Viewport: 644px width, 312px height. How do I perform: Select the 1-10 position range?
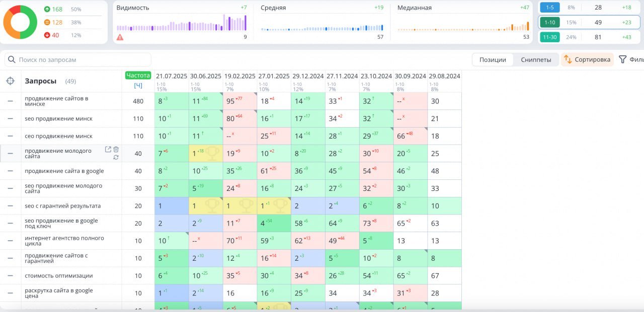(550, 22)
